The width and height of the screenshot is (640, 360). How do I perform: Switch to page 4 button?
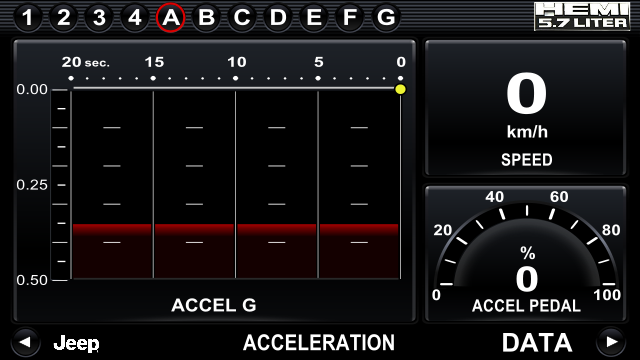135,18
